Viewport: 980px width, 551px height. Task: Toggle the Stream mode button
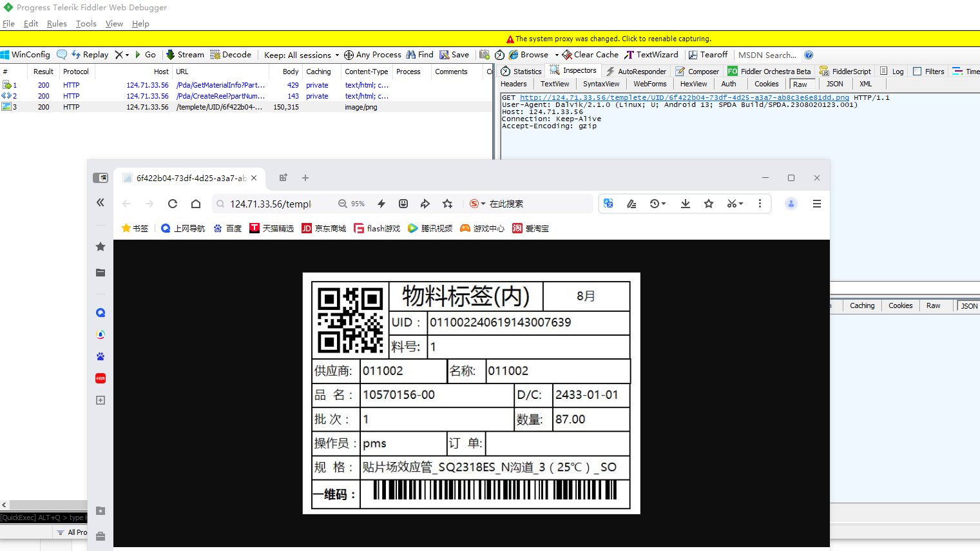click(184, 55)
